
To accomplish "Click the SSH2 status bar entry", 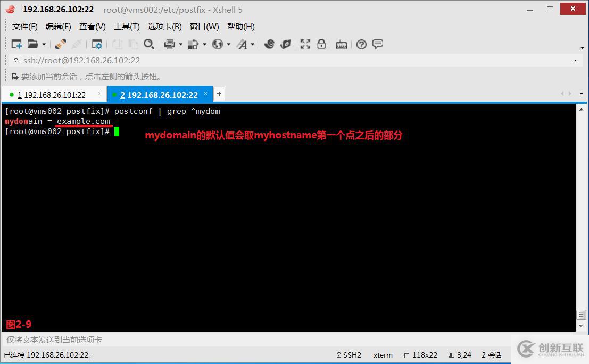I will tap(349, 355).
